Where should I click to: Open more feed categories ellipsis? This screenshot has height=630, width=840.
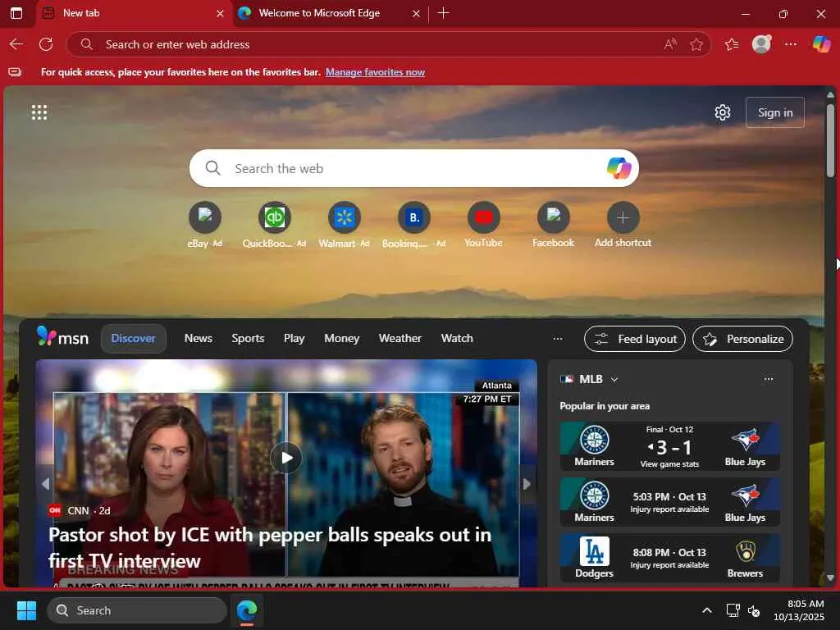558,339
